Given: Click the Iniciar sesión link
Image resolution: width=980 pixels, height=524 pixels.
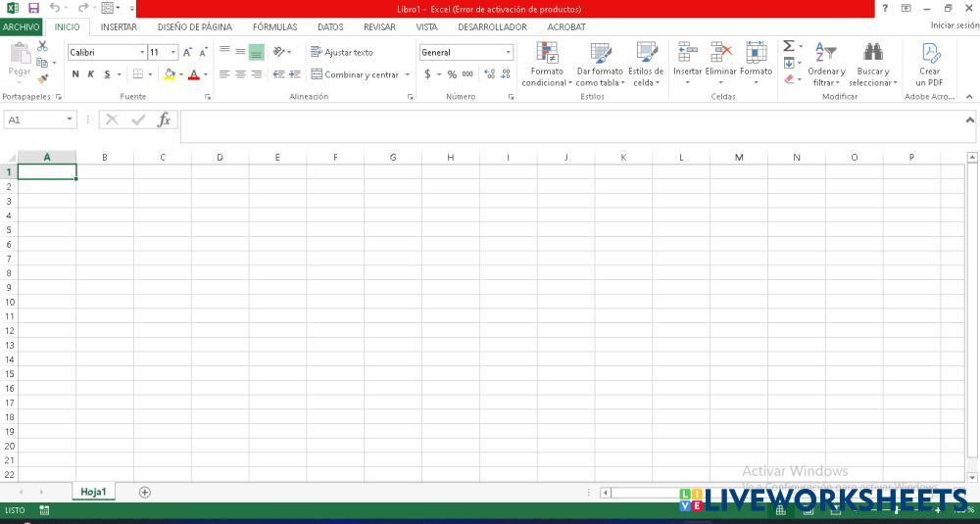Looking at the screenshot, I should click(x=954, y=25).
